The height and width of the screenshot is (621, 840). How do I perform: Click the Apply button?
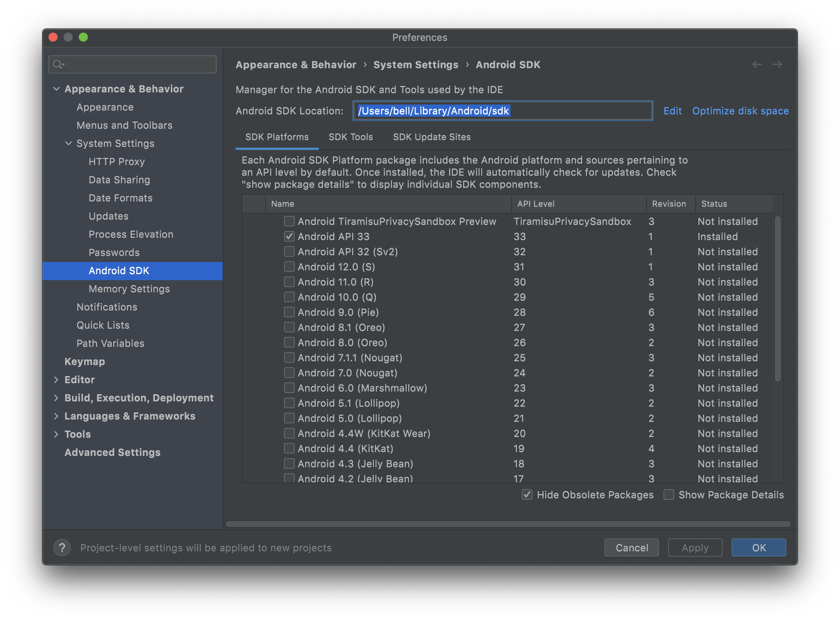695,548
